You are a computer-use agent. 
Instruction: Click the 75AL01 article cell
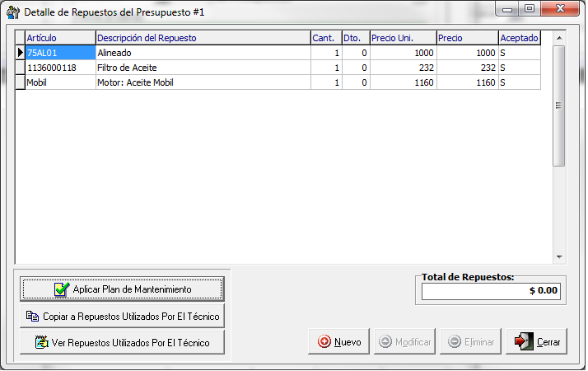[60, 53]
